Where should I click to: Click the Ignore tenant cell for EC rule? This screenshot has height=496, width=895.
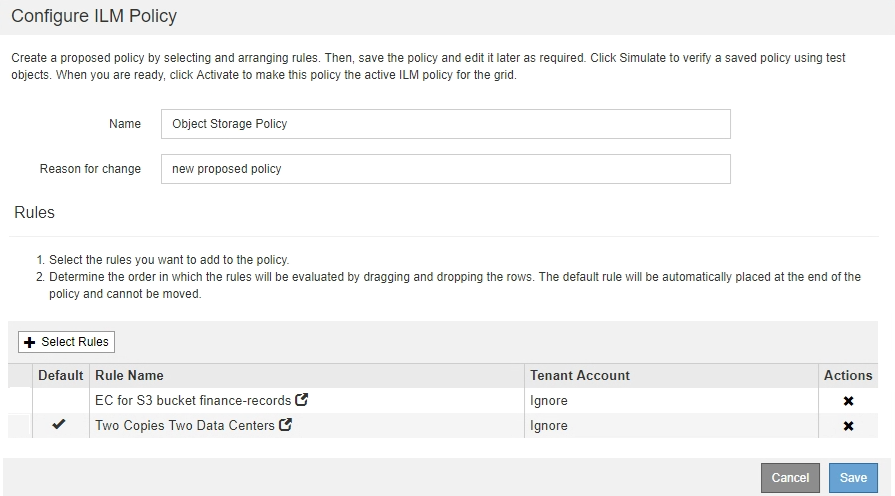pyautogui.click(x=549, y=400)
